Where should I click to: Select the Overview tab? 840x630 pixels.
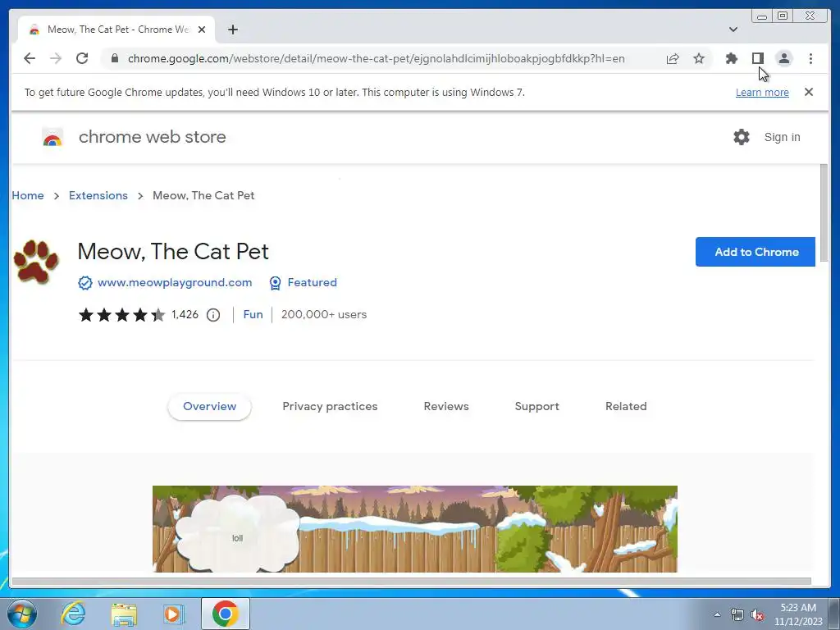click(x=209, y=406)
